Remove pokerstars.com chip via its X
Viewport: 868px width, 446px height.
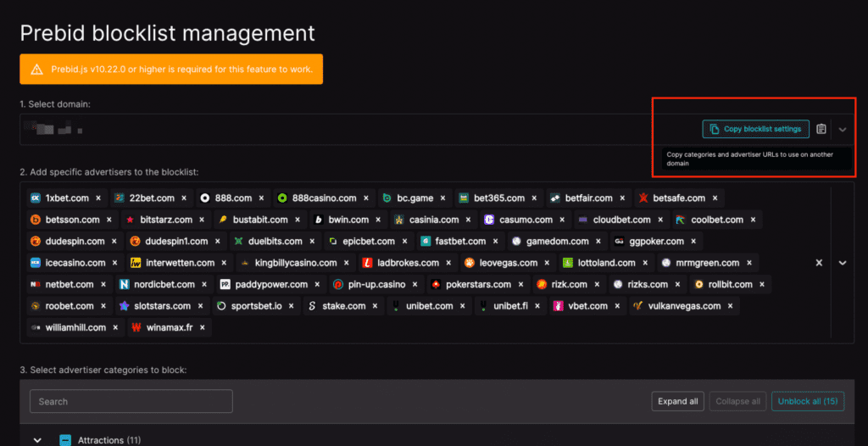[x=520, y=284]
